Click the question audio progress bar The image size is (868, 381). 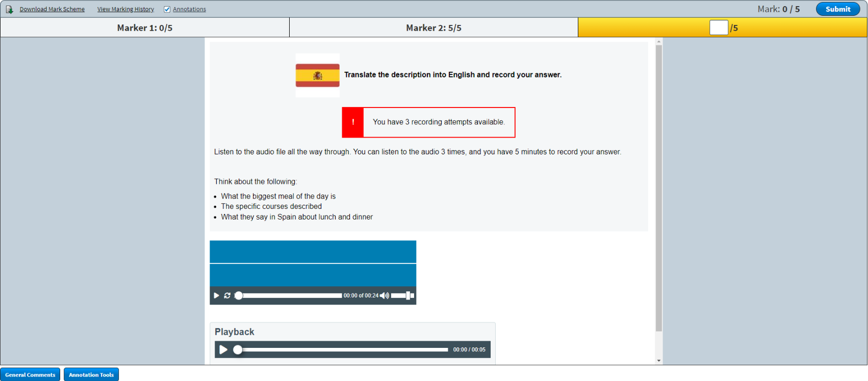pos(291,295)
